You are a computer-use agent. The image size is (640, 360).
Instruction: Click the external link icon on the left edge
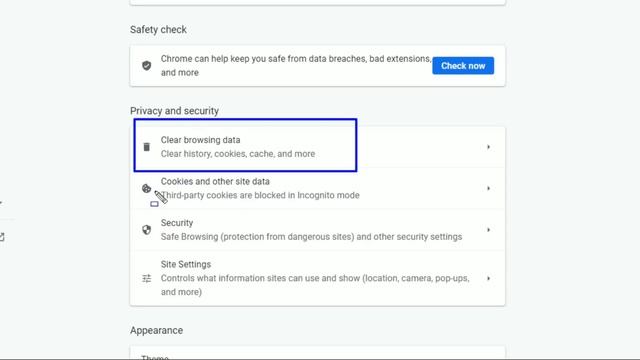(2, 237)
